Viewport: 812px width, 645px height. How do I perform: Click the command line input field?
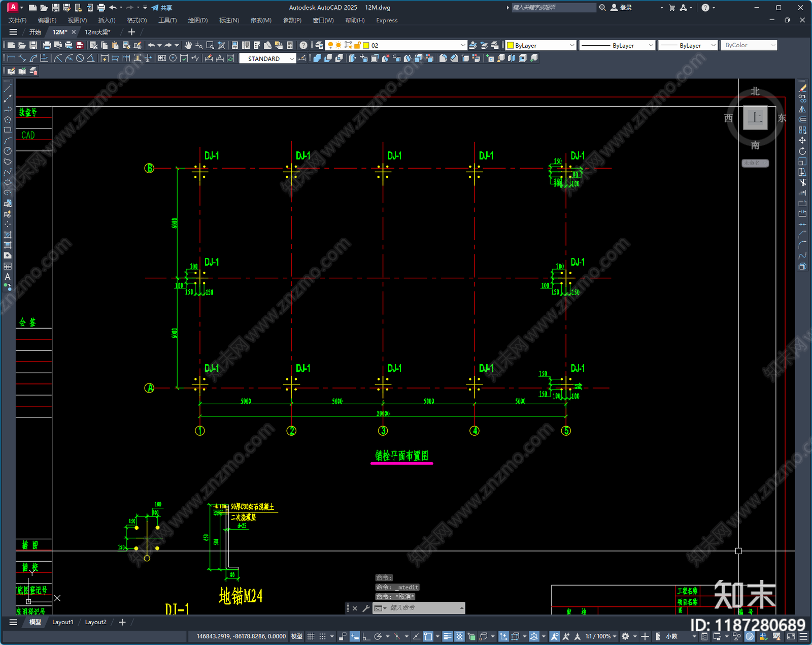(x=419, y=608)
